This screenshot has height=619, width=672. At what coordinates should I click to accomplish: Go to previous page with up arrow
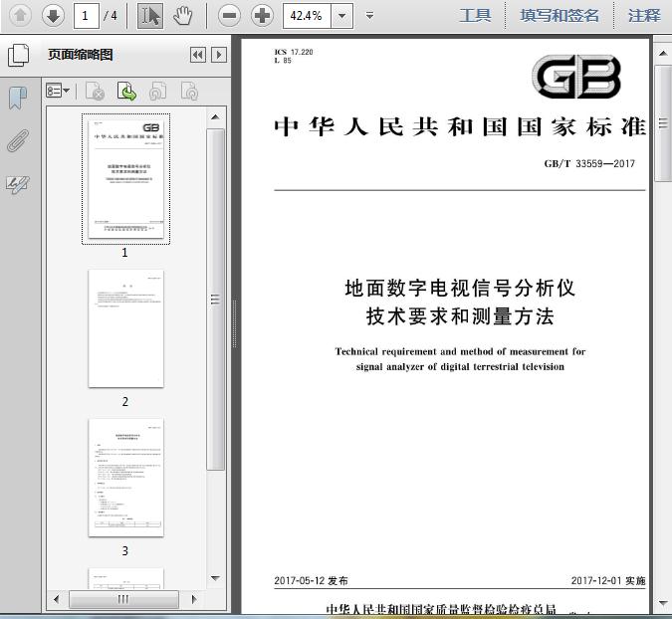[x=21, y=15]
